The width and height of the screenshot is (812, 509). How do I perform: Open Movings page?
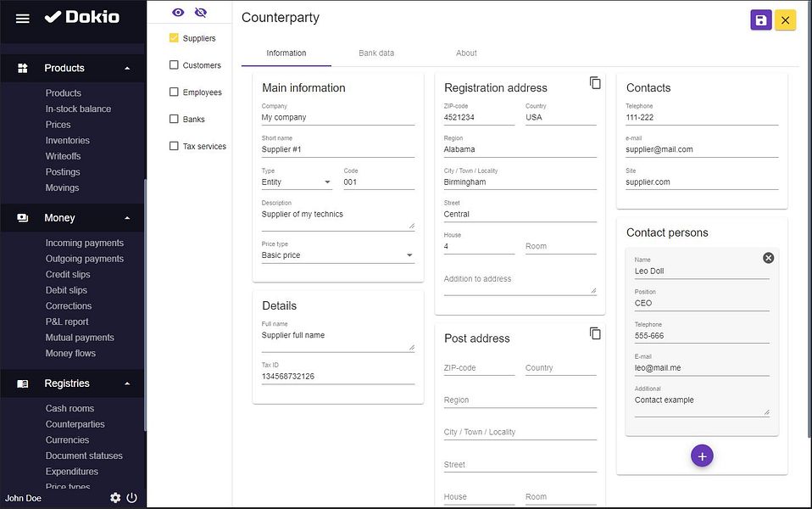[62, 187]
